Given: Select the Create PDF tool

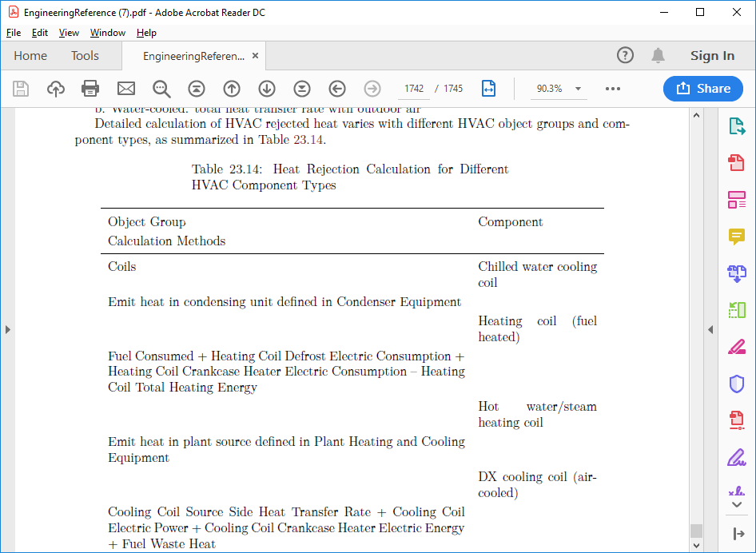Looking at the screenshot, I should coord(736,162).
